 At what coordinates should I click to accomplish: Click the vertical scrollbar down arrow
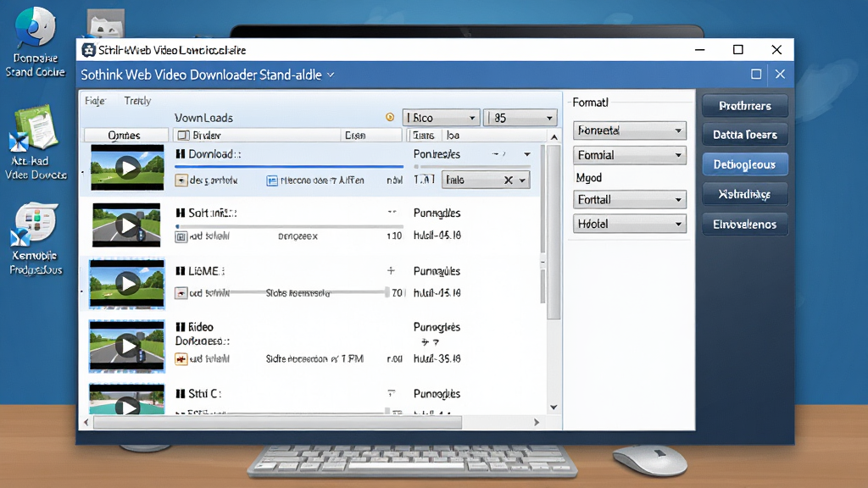pyautogui.click(x=554, y=408)
